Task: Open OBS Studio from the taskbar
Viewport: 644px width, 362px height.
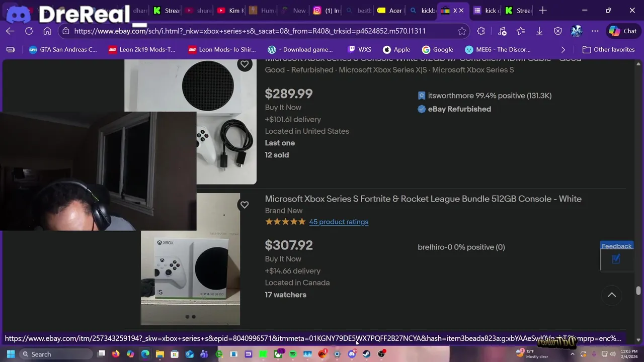Action: pos(381,354)
